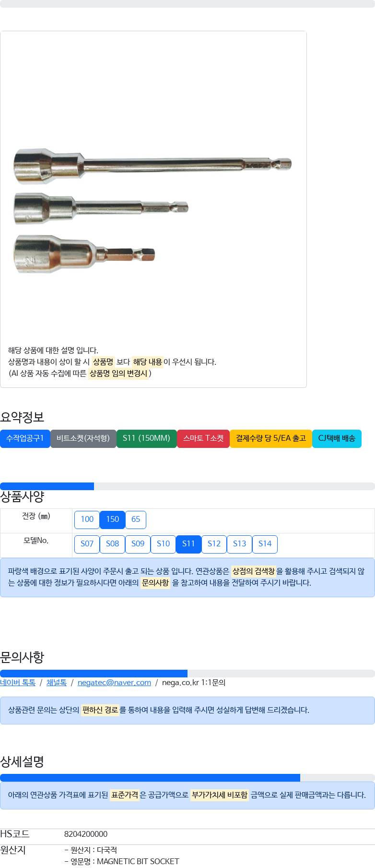Click the CJ택배 배송 badge
Viewport: 375px width, 868px height.
[337, 438]
